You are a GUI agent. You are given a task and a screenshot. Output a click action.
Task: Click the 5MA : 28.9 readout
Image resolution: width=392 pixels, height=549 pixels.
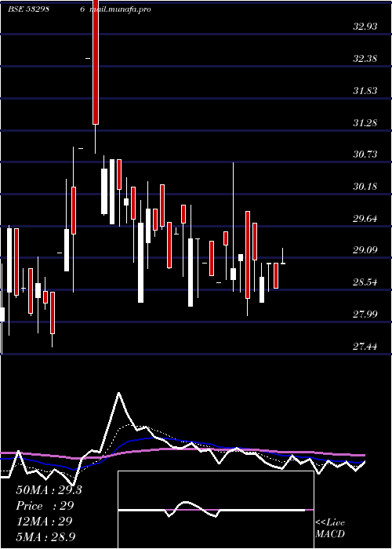point(45,536)
